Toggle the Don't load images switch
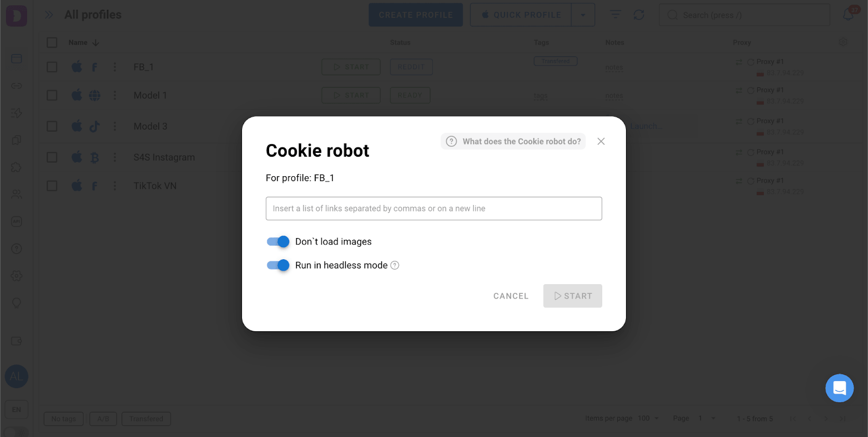The width and height of the screenshot is (868, 437). click(278, 242)
